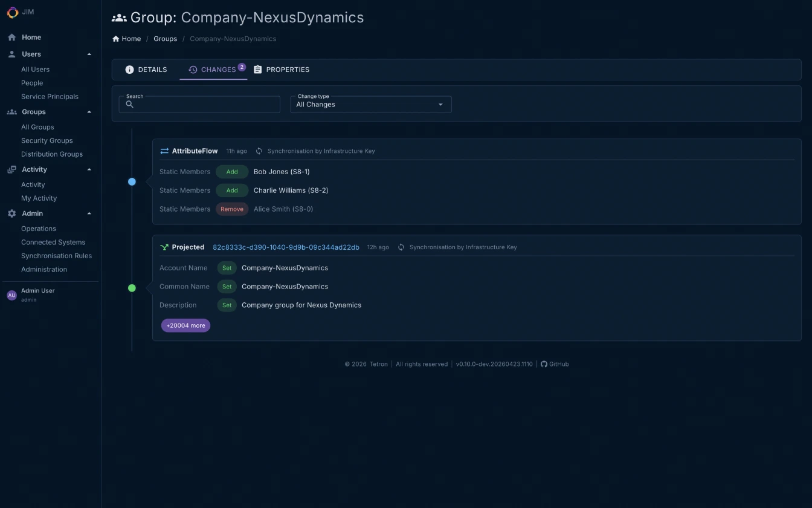The height and width of the screenshot is (508, 812).
Task: Click the JIM logo icon
Action: (x=11, y=12)
